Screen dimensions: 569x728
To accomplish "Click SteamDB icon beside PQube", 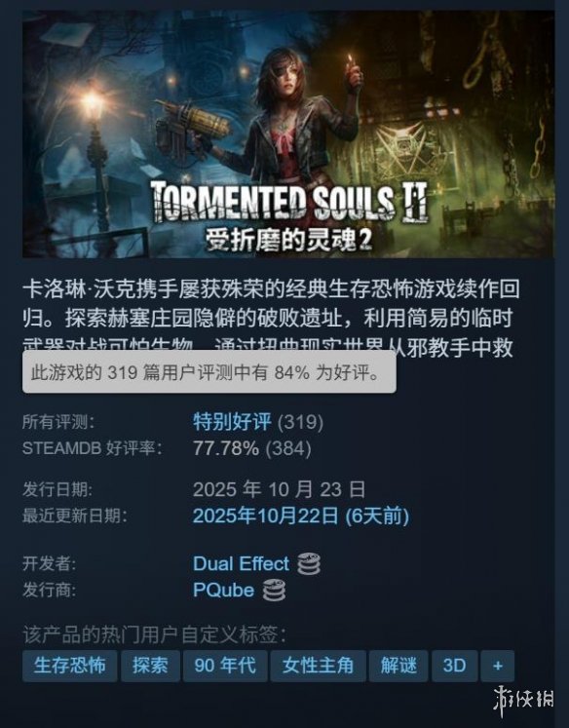I will pyautogui.click(x=275, y=591).
